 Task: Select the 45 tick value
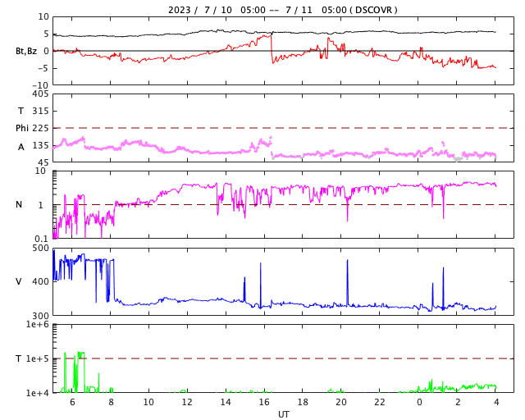(x=43, y=162)
